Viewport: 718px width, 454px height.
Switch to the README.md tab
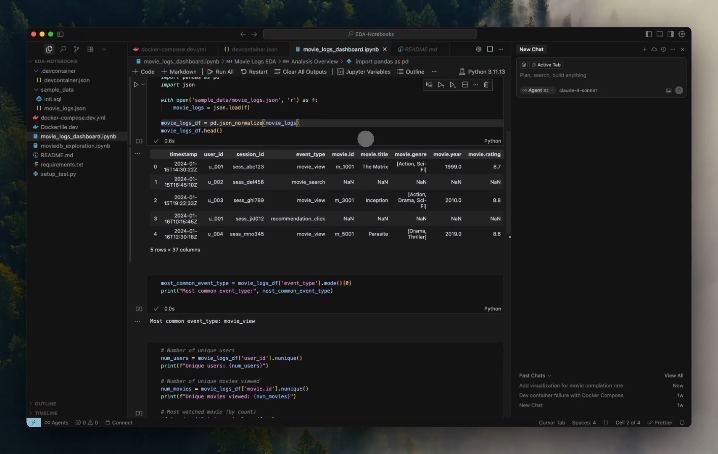(418, 49)
